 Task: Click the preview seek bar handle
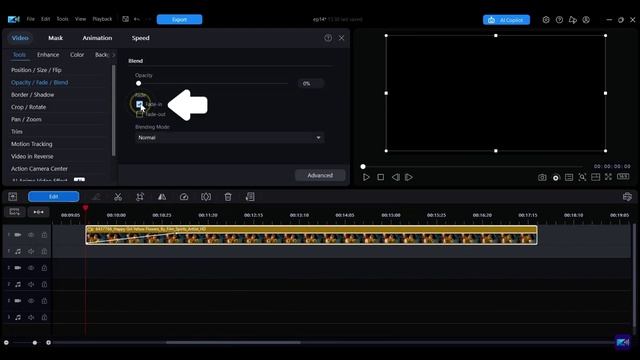(x=363, y=167)
